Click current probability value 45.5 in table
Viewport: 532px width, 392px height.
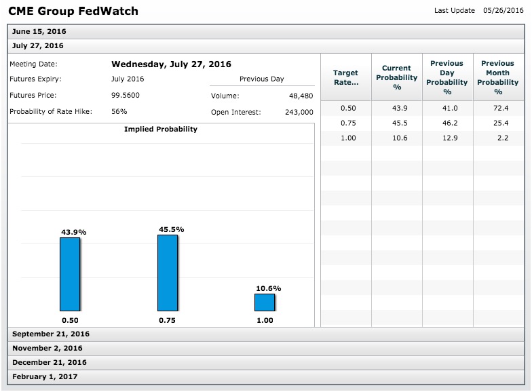click(400, 123)
